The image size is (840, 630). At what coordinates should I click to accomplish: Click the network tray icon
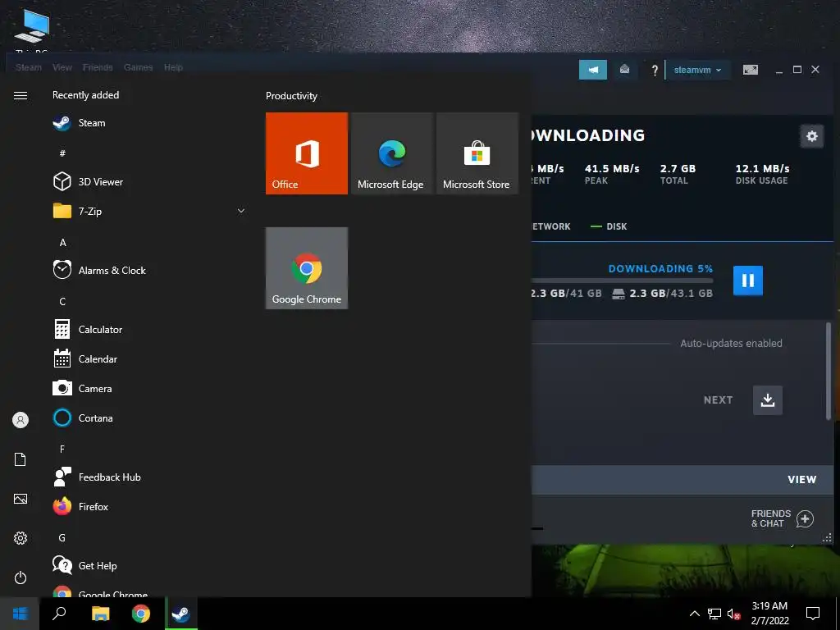(714, 614)
